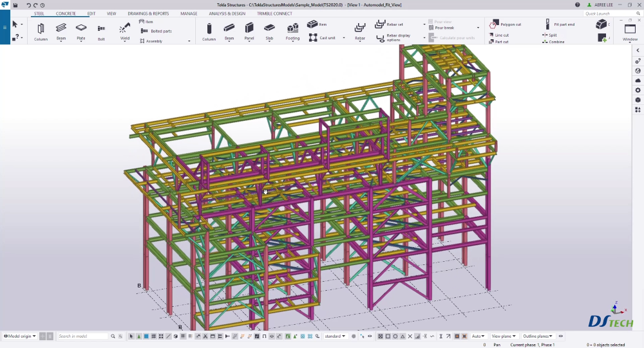Open the ANALYSIS & DESIGN tab

click(x=227, y=14)
